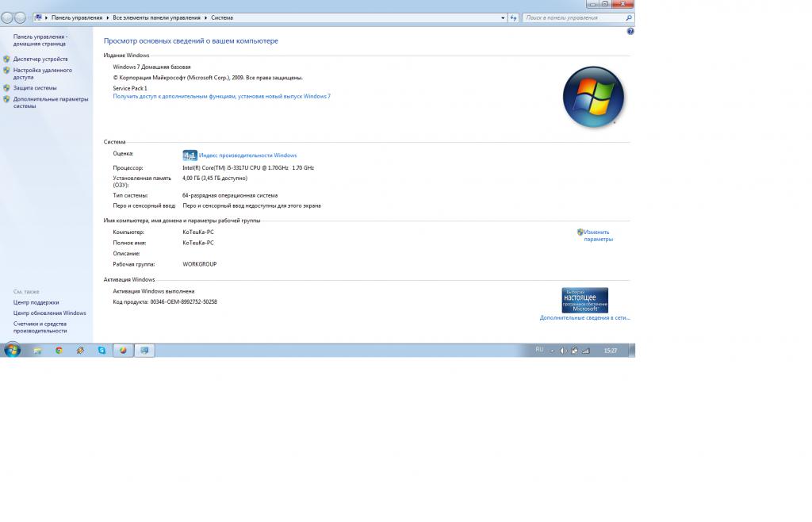Click the network signal tray icon
The height and width of the screenshot is (522, 812).
[x=586, y=351]
